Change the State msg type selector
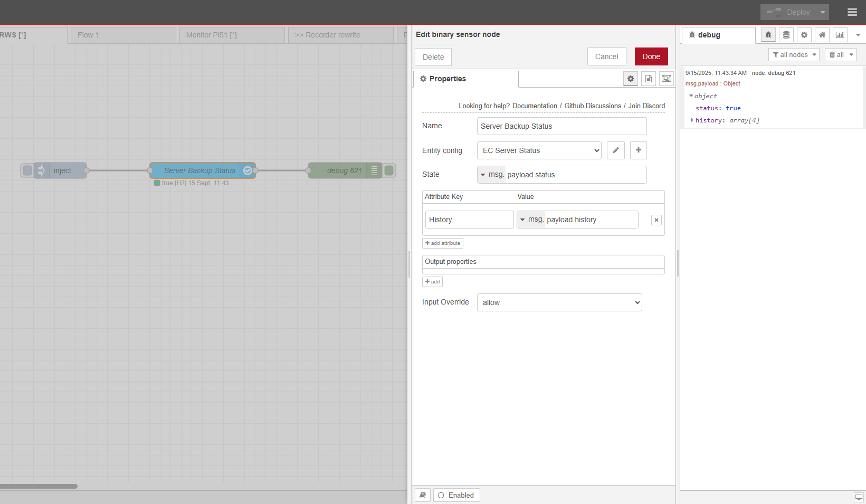 [x=492, y=175]
